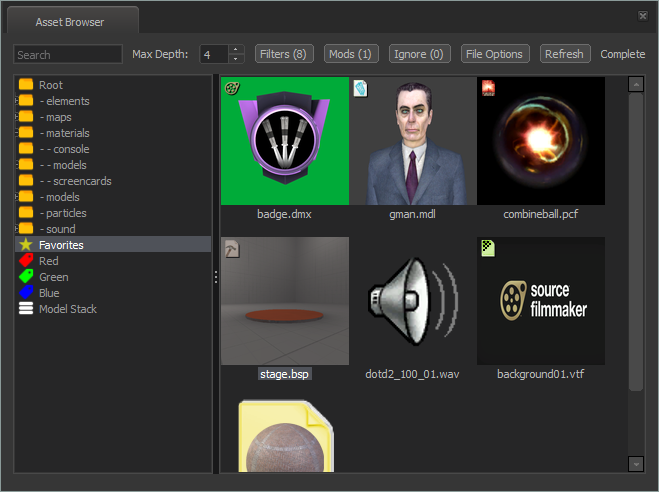Click the combineball.pcf file name
Viewport: 659px width, 492px height.
coord(540,214)
